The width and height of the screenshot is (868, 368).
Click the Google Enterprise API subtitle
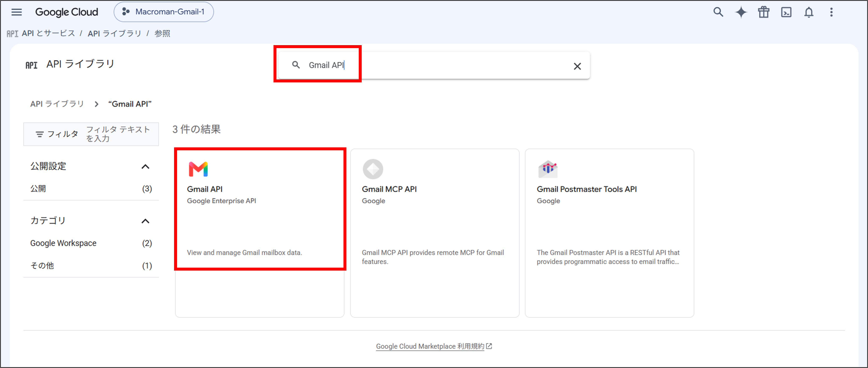(x=221, y=201)
